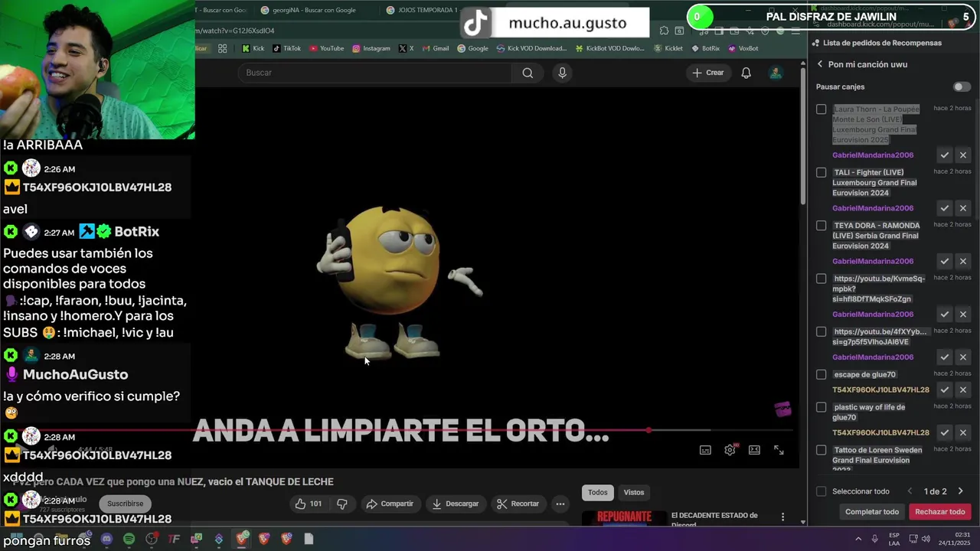Viewport: 980px width, 551px height.
Task: Select the Todos filter chip
Action: point(598,492)
